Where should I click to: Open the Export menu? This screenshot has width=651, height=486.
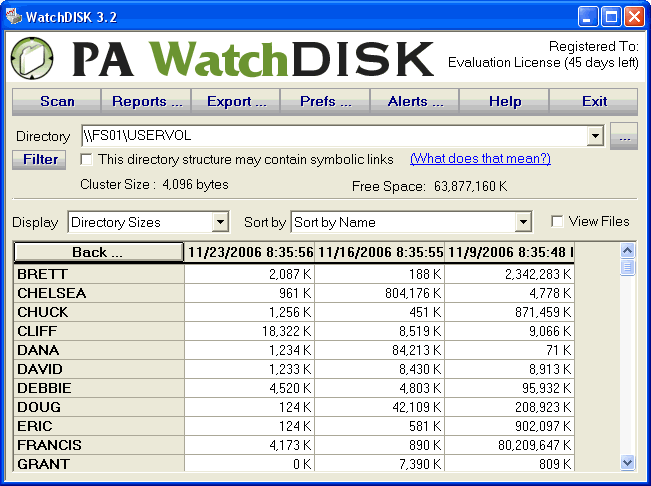[236, 101]
